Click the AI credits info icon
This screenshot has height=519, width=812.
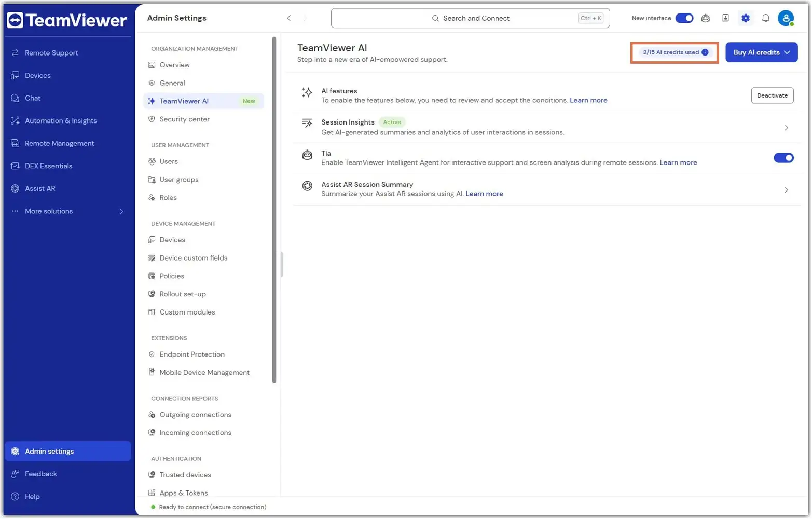click(705, 52)
